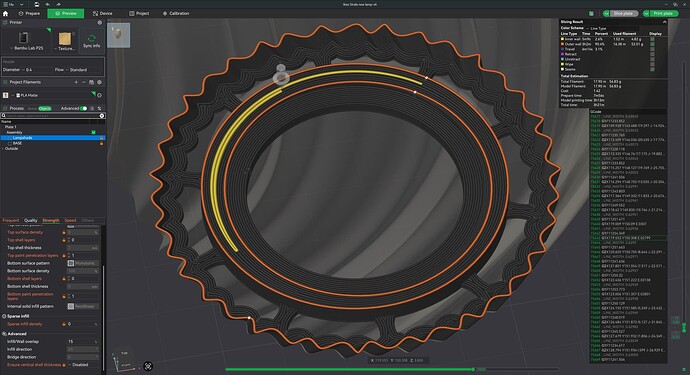Click the process settings list icon
Viewport: 690px width, 375px height.
click(92, 108)
